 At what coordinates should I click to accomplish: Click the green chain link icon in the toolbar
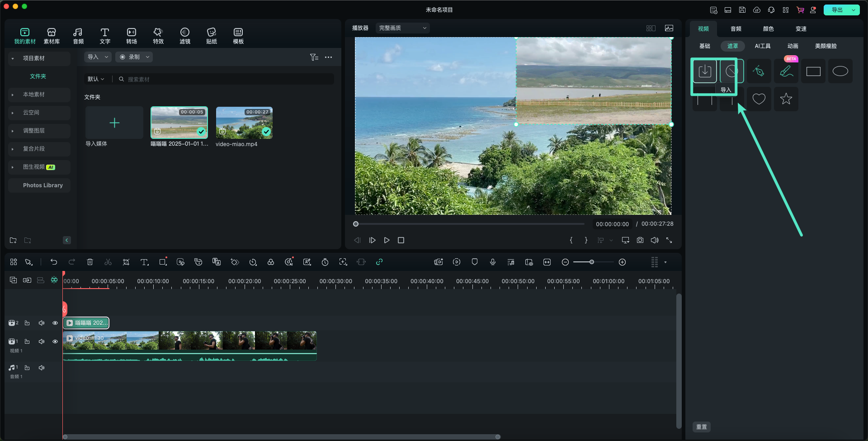[x=379, y=262]
